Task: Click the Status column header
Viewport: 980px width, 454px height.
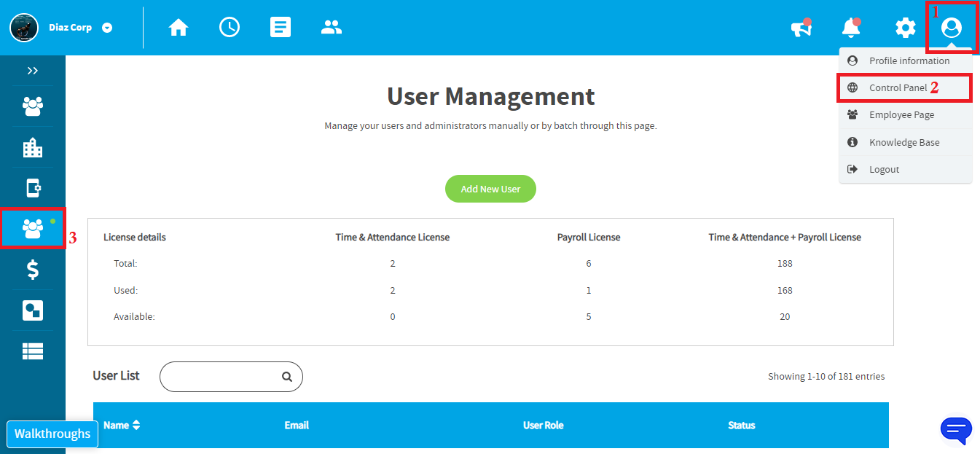Action: (742, 426)
